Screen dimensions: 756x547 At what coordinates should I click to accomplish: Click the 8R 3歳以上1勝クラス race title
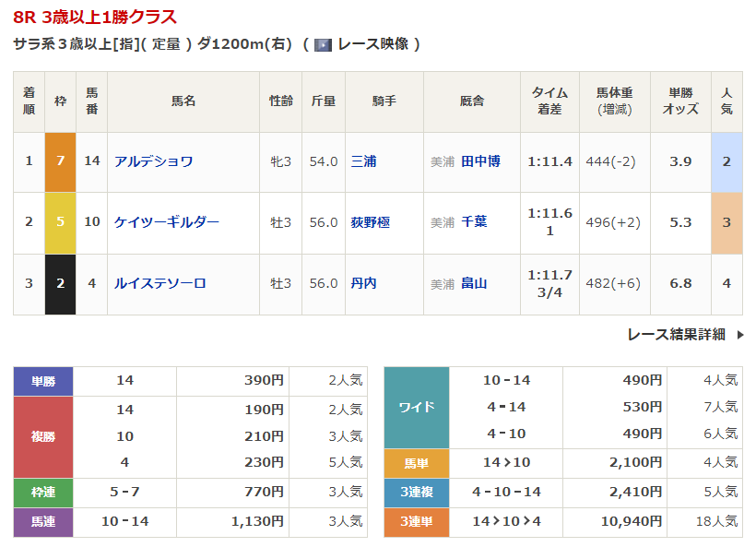[95, 18]
